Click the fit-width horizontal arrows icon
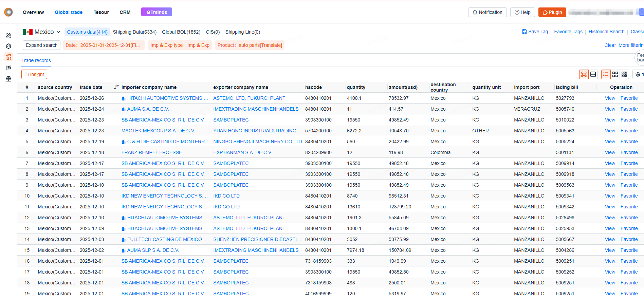 coord(593,74)
